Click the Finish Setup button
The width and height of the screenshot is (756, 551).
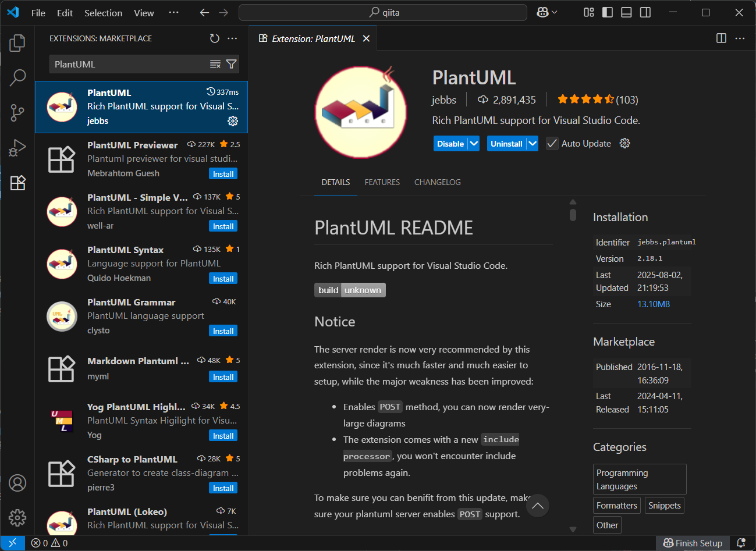coord(692,542)
